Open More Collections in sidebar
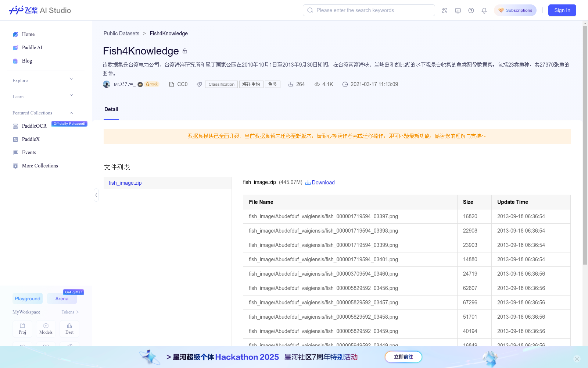The height and width of the screenshot is (368, 588). point(40,166)
